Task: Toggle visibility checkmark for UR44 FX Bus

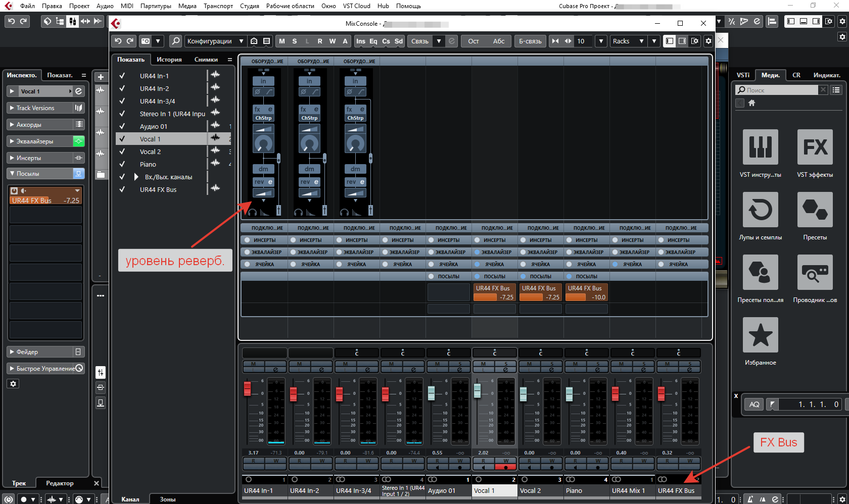Action: 122,189
